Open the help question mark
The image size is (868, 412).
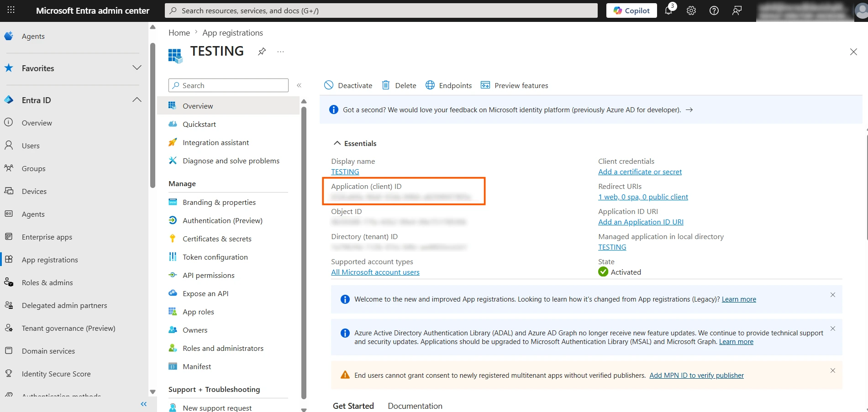tap(714, 10)
